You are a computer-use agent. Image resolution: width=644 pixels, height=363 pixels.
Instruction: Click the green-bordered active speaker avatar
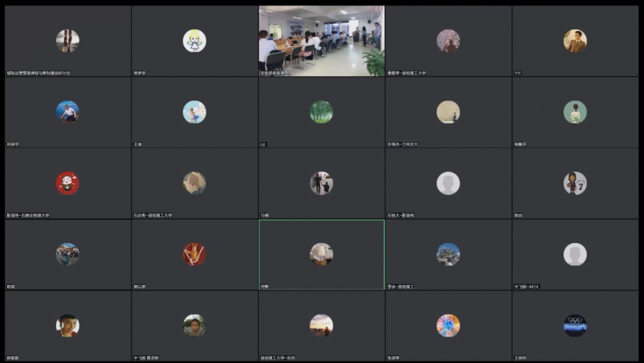click(321, 254)
